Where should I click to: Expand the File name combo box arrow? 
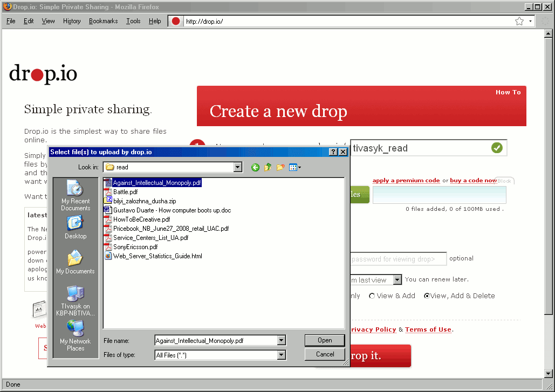point(282,340)
